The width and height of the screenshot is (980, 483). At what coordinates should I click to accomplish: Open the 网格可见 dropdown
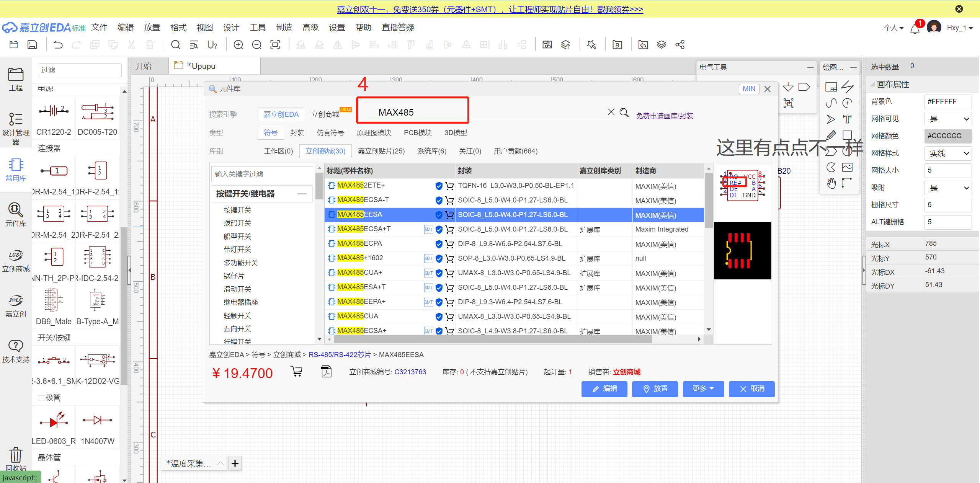(948, 119)
